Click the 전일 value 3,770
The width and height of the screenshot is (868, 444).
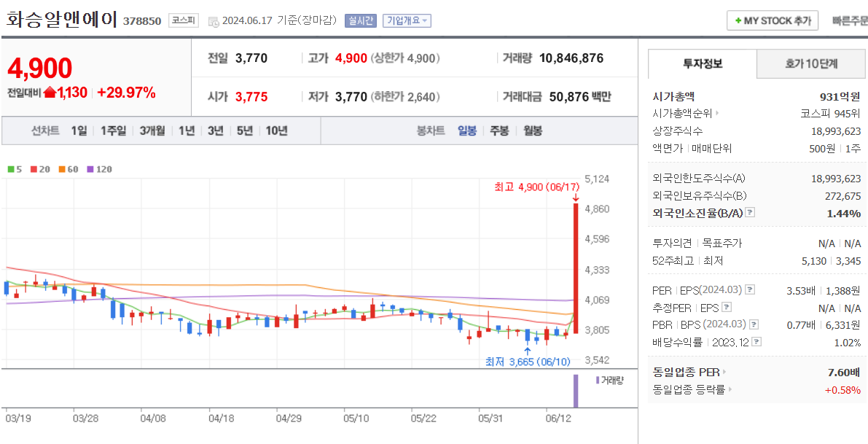[x=251, y=58]
